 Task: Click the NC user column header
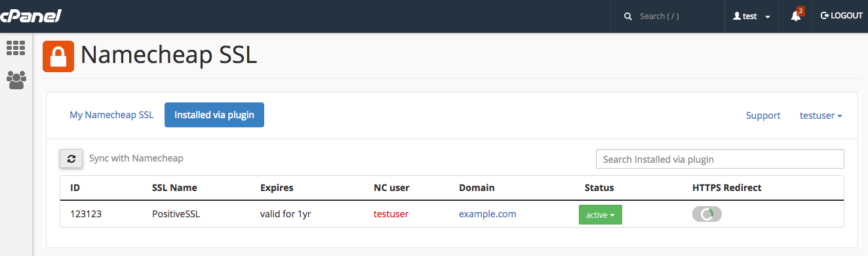[391, 188]
